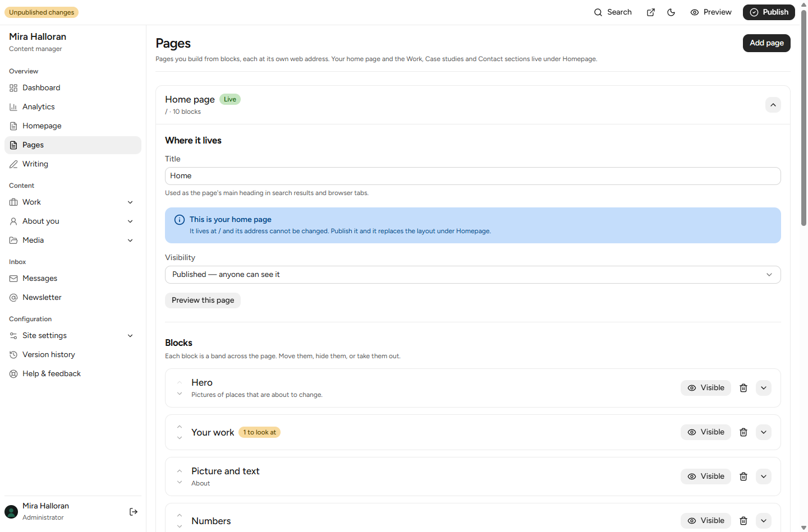
Task: Click the sign out icon beside Mira Halloran
Action: pos(134,512)
